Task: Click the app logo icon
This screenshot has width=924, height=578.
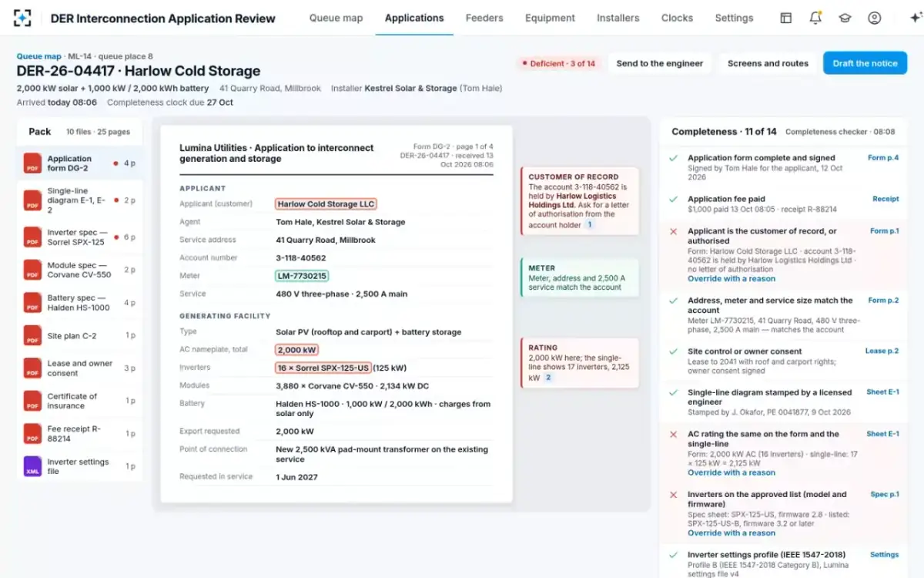Action: [x=22, y=18]
